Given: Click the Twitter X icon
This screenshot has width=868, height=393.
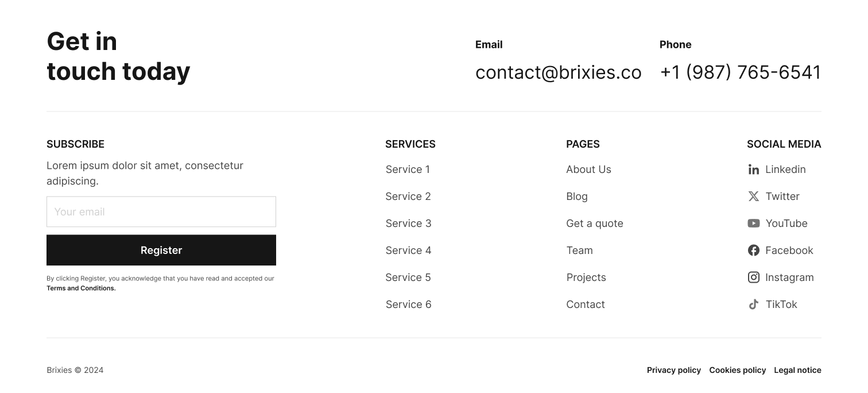Looking at the screenshot, I should [754, 196].
